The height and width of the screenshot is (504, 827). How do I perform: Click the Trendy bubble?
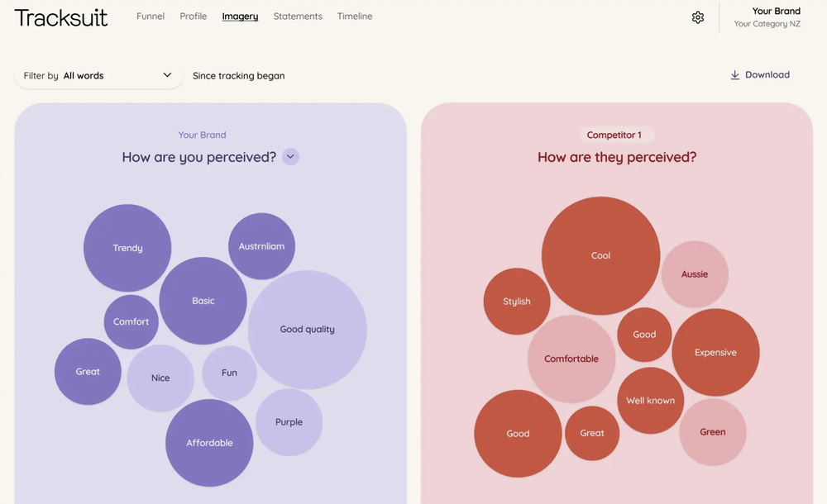point(127,248)
